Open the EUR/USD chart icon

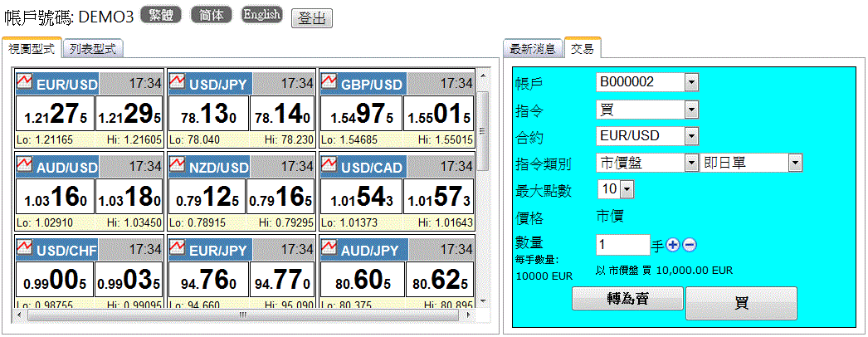tap(25, 82)
